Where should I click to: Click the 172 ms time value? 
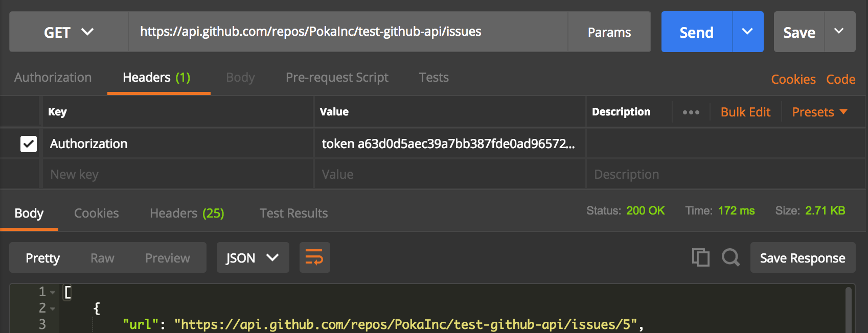(x=737, y=211)
